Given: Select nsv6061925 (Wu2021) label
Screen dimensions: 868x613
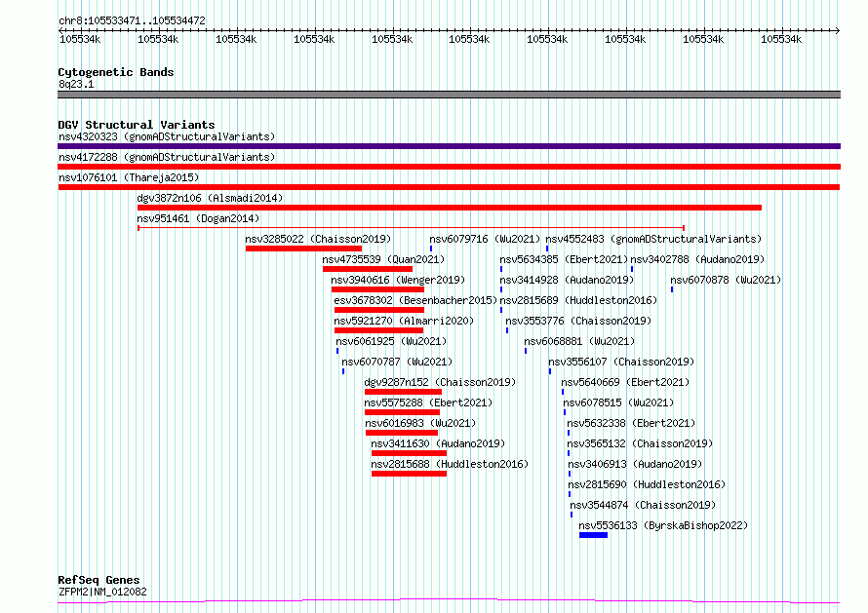Looking at the screenshot, I should 391,341.
